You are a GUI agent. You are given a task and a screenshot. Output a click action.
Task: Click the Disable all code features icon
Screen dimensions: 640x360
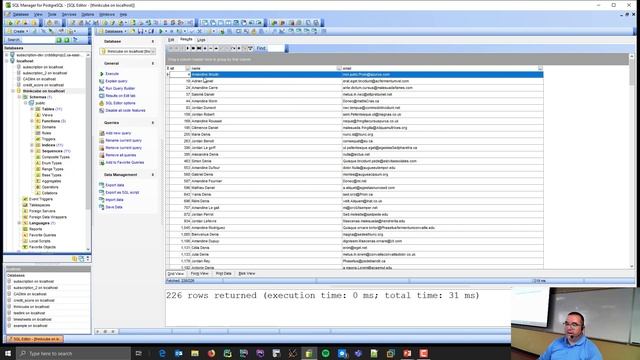[x=102, y=111]
